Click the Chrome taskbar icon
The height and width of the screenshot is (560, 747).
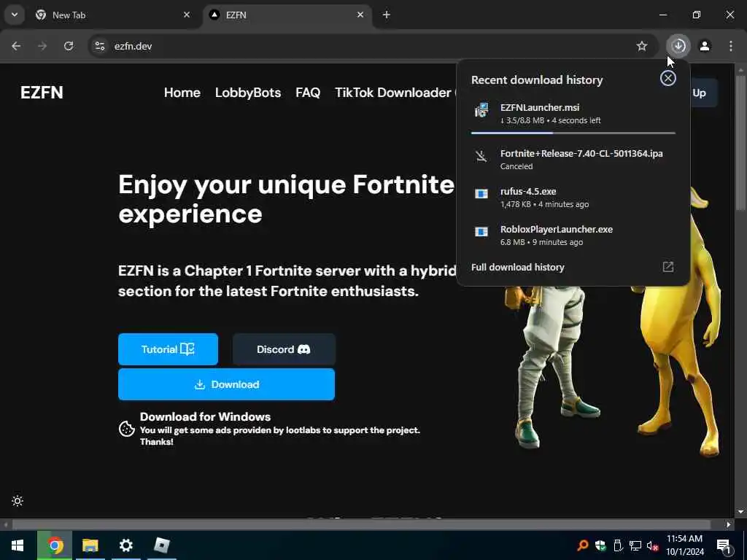(55, 545)
